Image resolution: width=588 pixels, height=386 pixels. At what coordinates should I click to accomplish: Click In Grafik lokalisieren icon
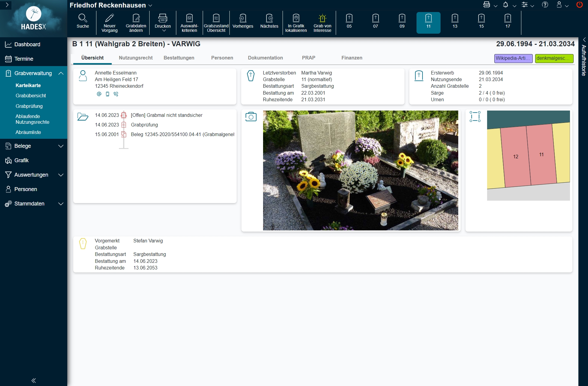pyautogui.click(x=296, y=18)
